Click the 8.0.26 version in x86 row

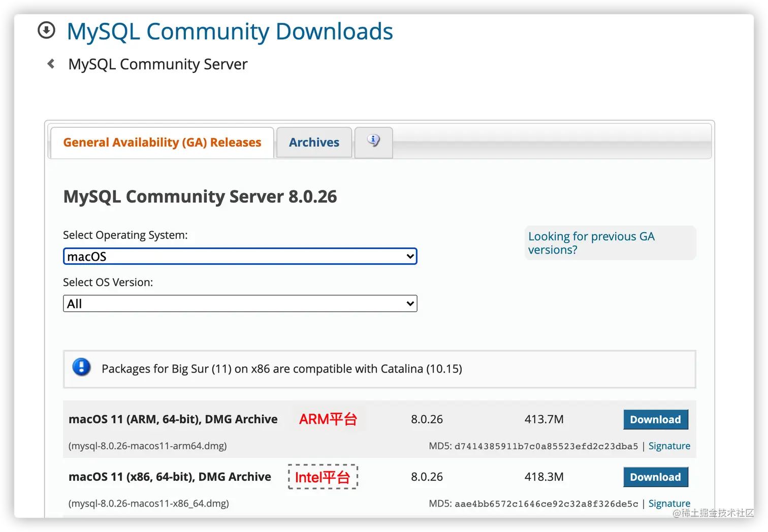pos(427,477)
